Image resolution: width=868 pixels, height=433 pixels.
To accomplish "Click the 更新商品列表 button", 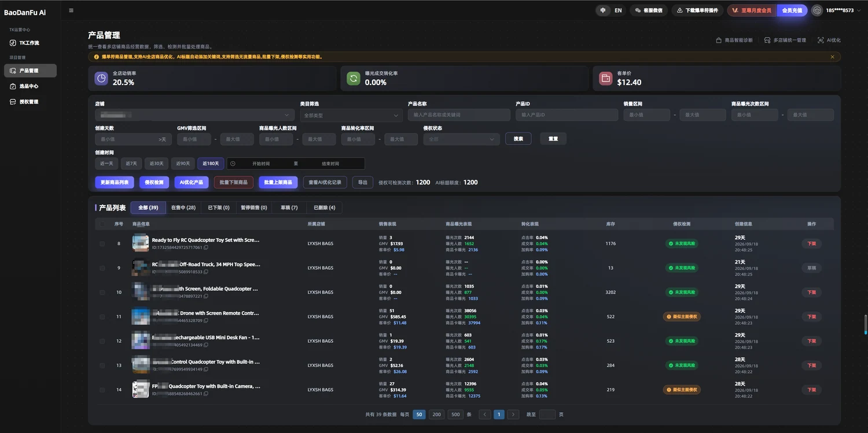I will click(x=115, y=182).
